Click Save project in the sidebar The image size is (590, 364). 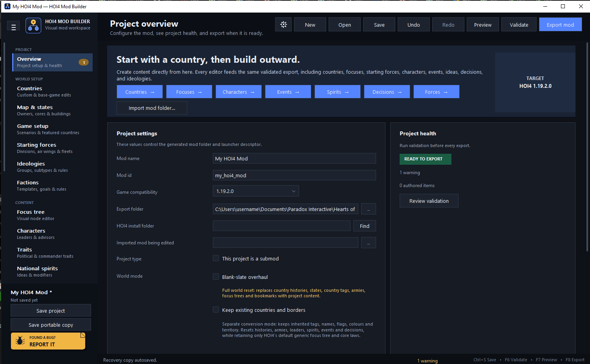(51, 311)
